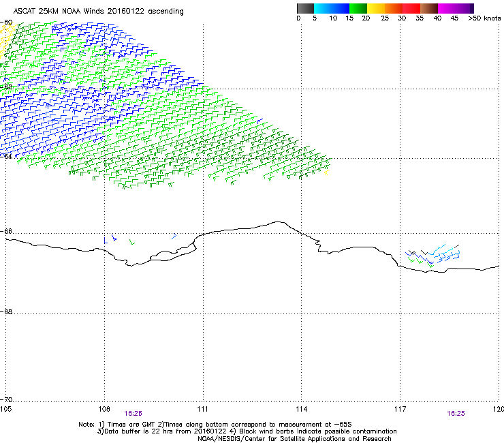Click the '-66' latitude axis label
The width and height of the screenshot is (504, 443).
click(6, 231)
